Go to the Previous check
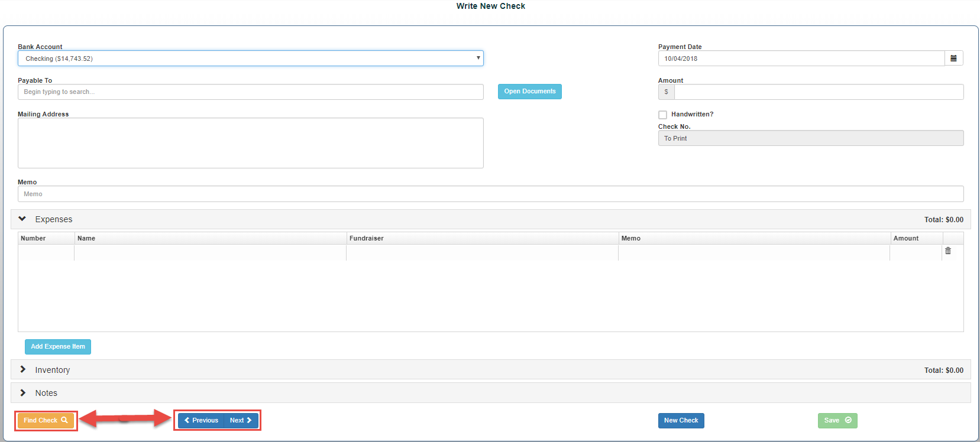Image resolution: width=980 pixels, height=442 pixels. point(201,421)
